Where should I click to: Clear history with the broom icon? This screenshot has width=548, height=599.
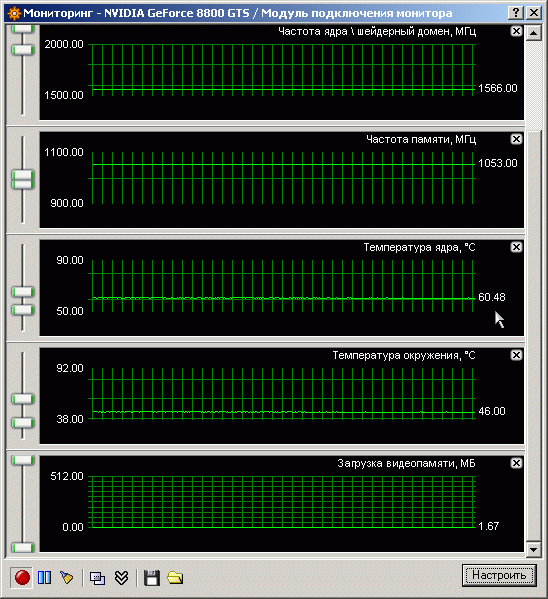tap(66, 577)
